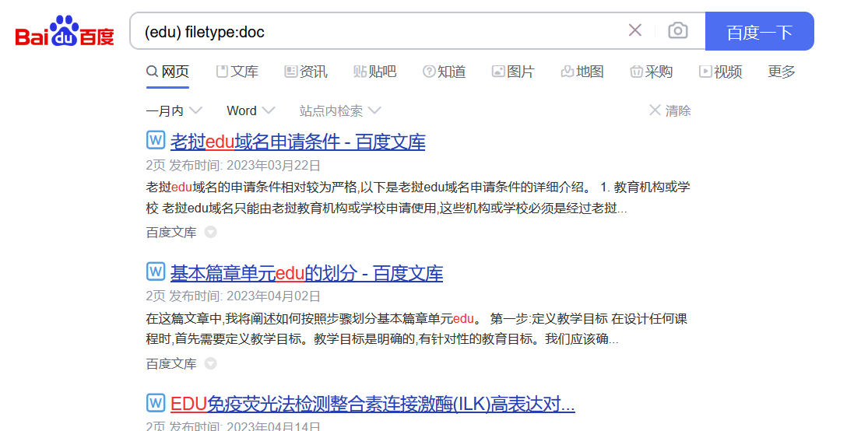Expand the 一月内 time filter dropdown

pyautogui.click(x=174, y=110)
